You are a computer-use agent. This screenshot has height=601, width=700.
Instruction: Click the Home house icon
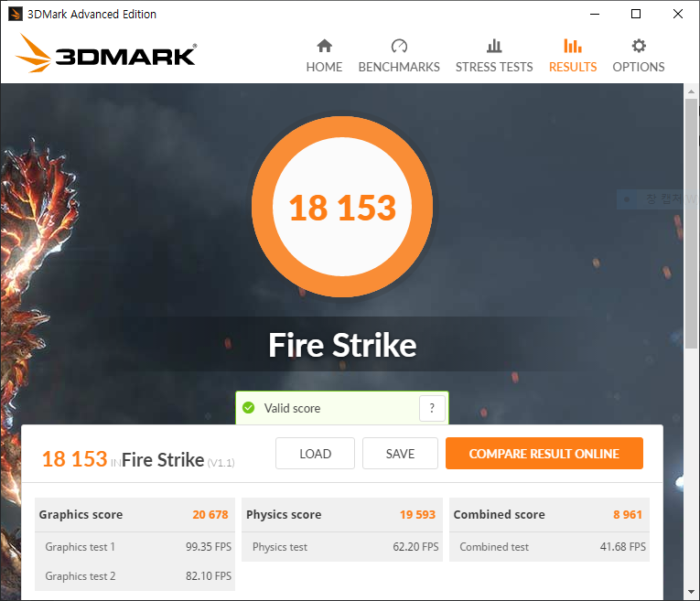324,46
